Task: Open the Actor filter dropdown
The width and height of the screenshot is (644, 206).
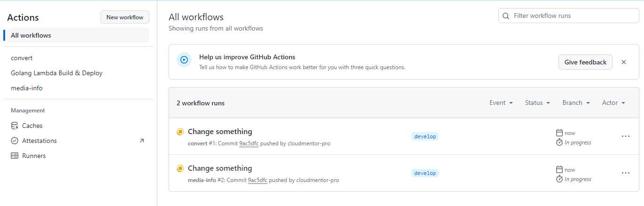Action: 613,103
